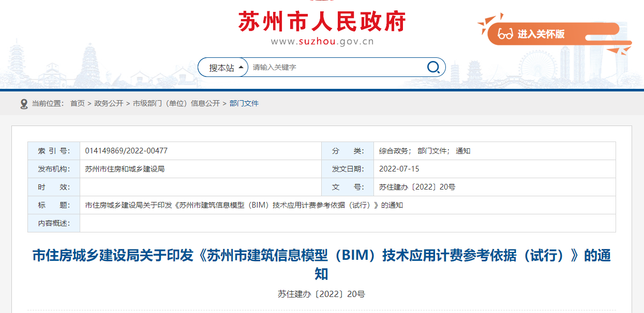The image size is (644, 313).
Task: Select the date 2022-07-15 cell
Action: (495, 169)
